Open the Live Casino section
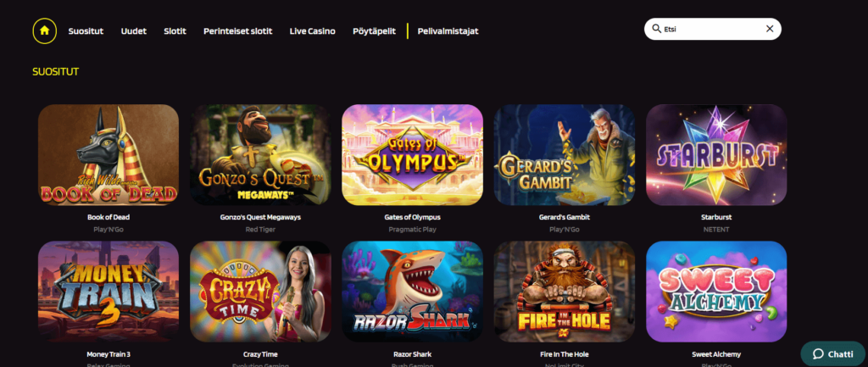Image resolution: width=868 pixels, height=367 pixels. point(312,31)
